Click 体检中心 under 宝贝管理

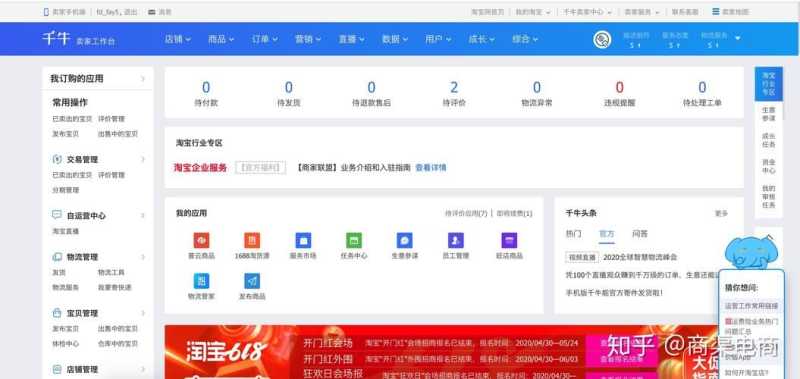tap(65, 344)
